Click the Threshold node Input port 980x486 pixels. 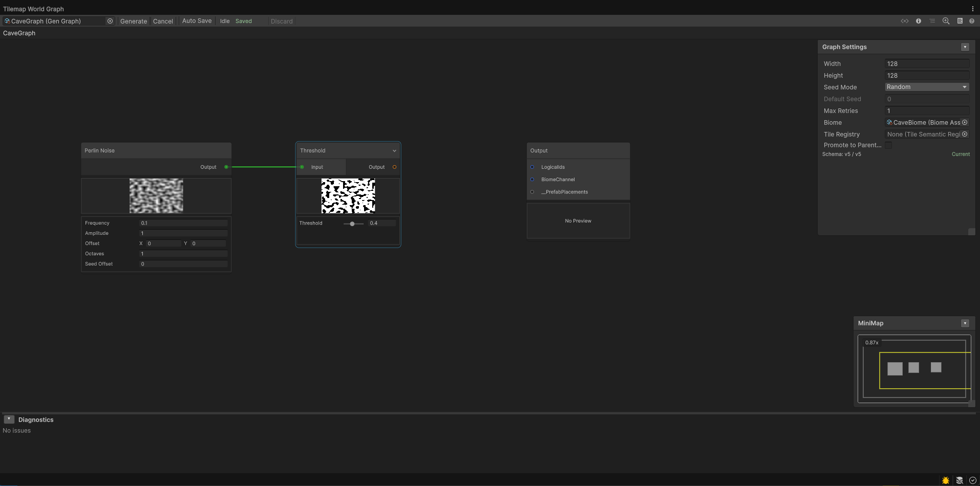pyautogui.click(x=302, y=167)
